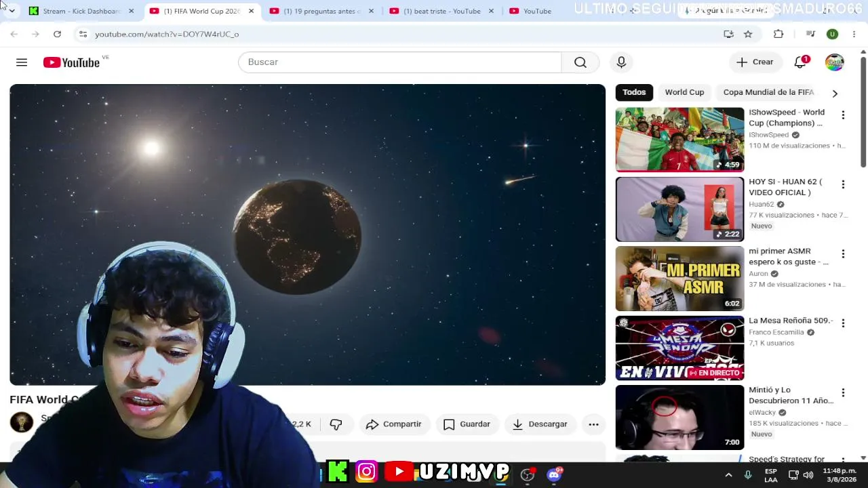The width and height of the screenshot is (868, 488).
Task: Open options for La Mesa Reñoña
Action: coord(843,323)
